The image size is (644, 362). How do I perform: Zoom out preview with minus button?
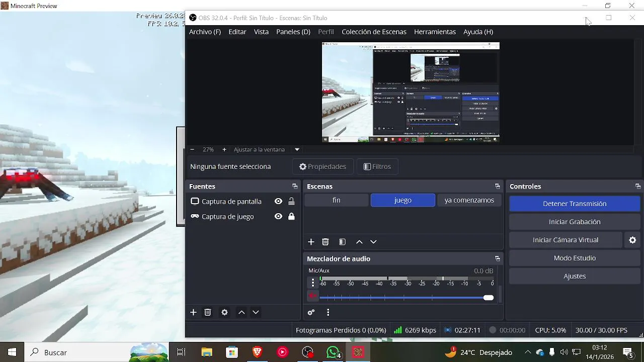(x=192, y=149)
